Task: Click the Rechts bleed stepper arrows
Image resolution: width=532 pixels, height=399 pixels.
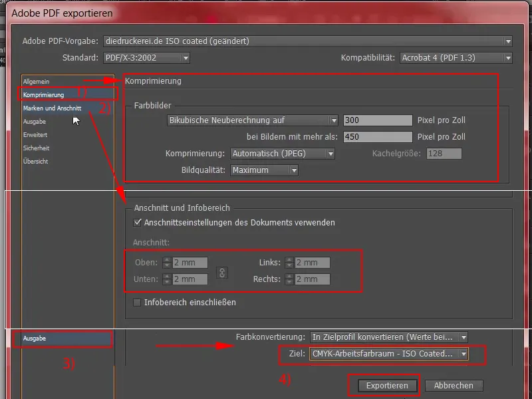Action: coord(289,279)
